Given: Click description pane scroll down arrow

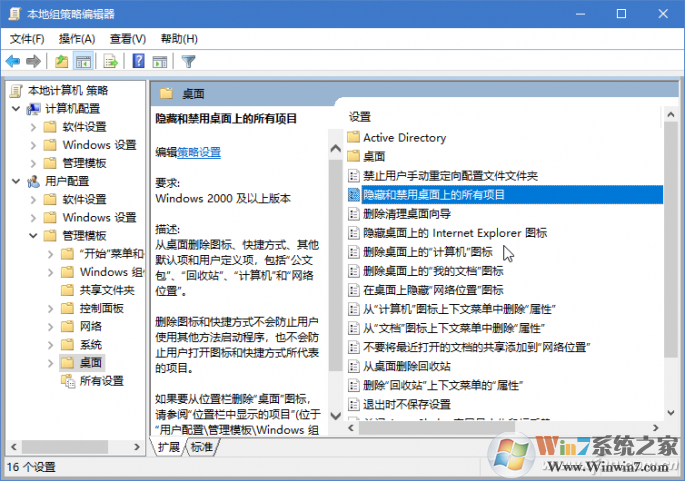Looking at the screenshot, I should [x=336, y=415].
